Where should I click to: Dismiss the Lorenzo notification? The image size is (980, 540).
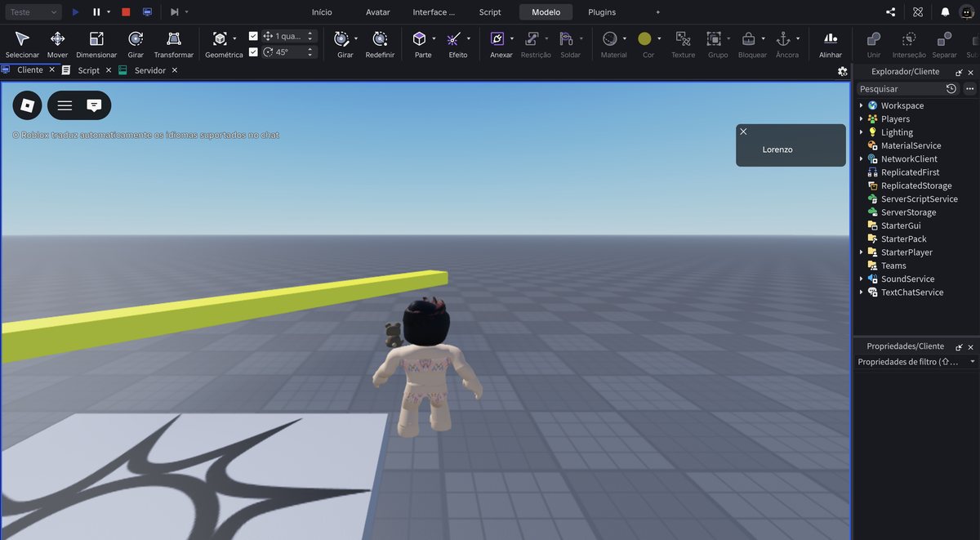[x=743, y=131]
